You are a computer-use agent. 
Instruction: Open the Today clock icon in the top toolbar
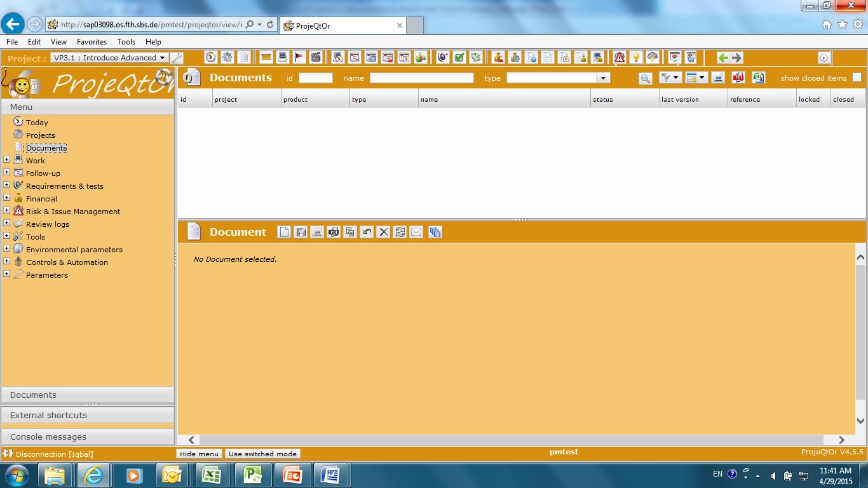[211, 58]
